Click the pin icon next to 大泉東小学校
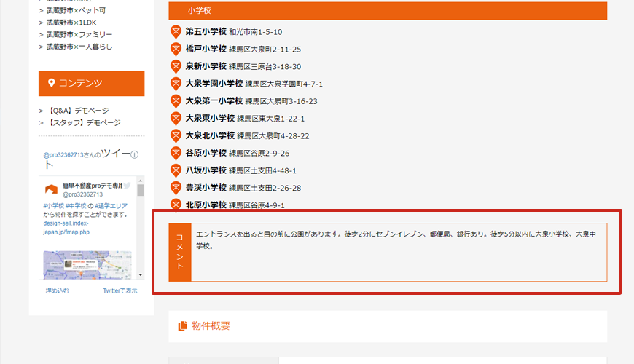 point(176,118)
